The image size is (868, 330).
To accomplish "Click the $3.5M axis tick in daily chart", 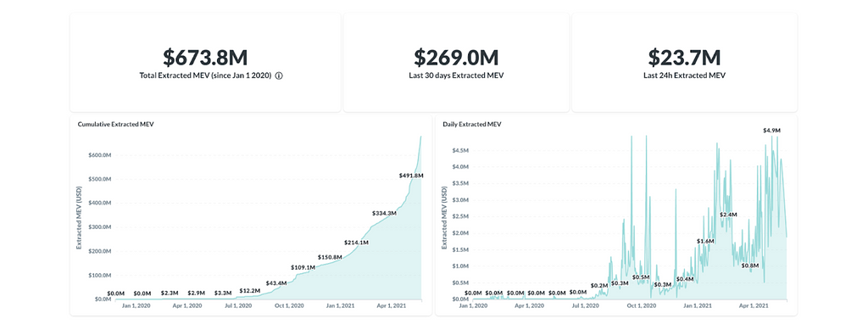I will click(x=460, y=183).
